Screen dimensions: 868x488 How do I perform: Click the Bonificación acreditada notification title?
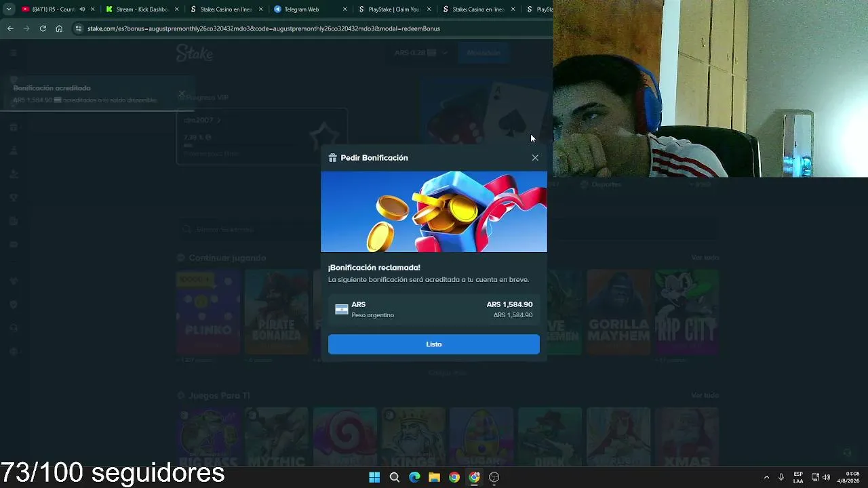[52, 88]
